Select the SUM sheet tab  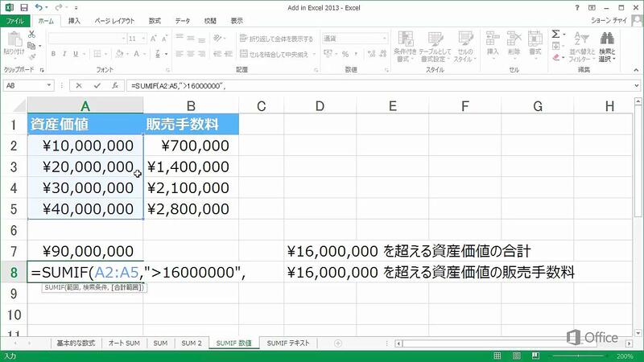[160, 343]
